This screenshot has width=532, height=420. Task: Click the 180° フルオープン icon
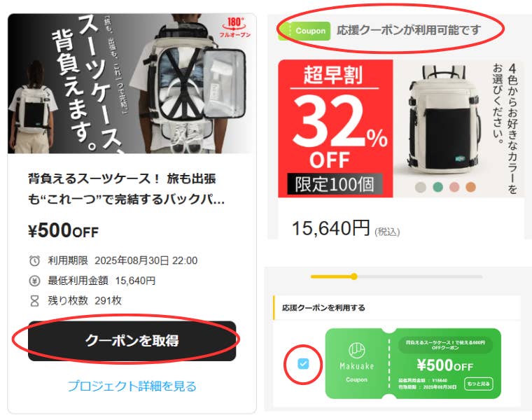[234, 27]
